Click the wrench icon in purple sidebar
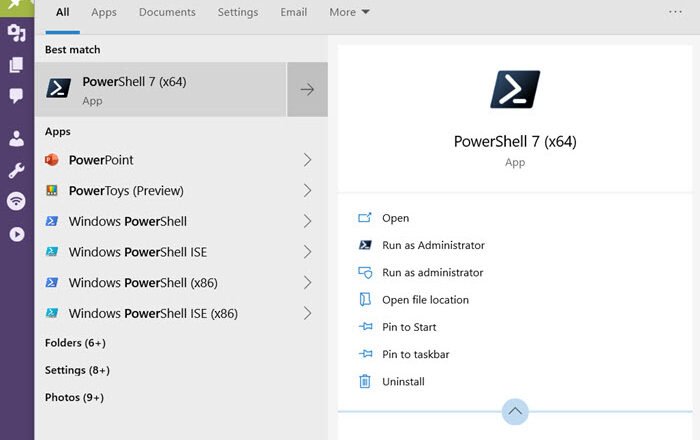Image resolution: width=700 pixels, height=440 pixels. [x=16, y=170]
